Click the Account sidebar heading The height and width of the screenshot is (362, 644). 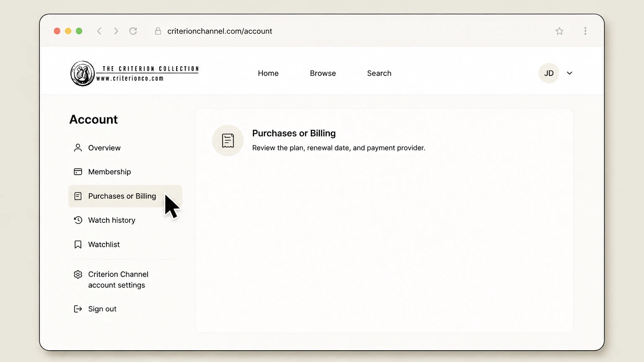(93, 119)
